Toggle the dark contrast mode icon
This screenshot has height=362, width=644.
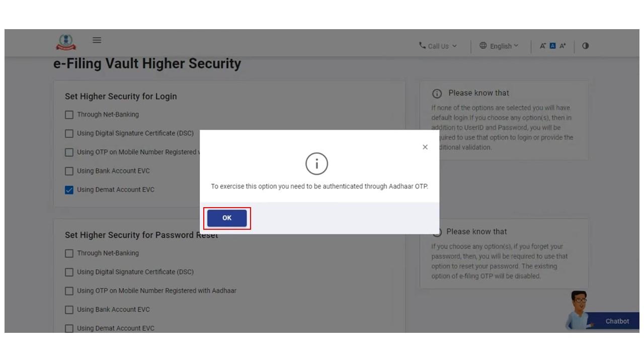[x=585, y=45]
